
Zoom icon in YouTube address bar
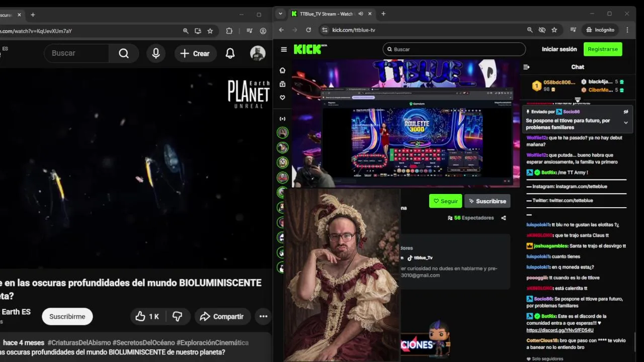pos(186,31)
